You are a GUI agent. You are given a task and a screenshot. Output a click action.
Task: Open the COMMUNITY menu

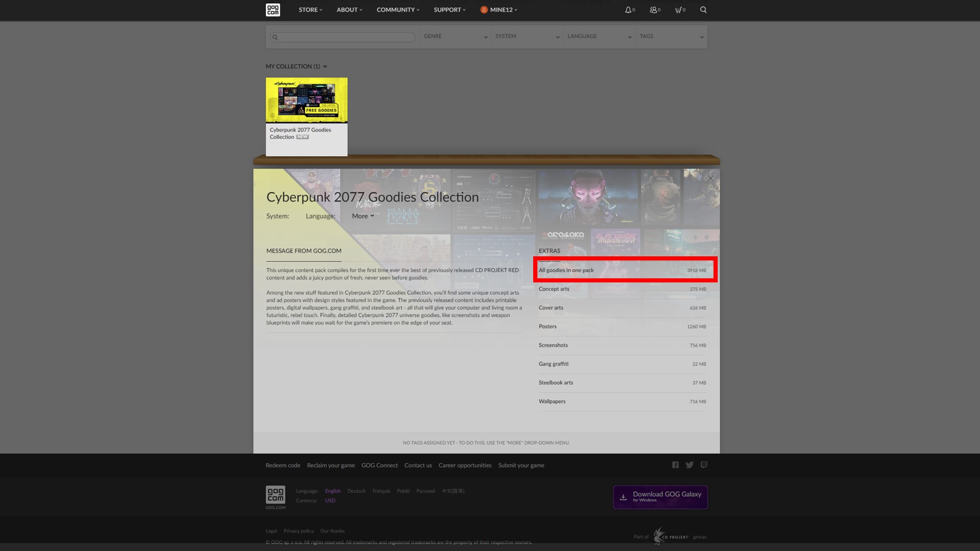tap(398, 10)
